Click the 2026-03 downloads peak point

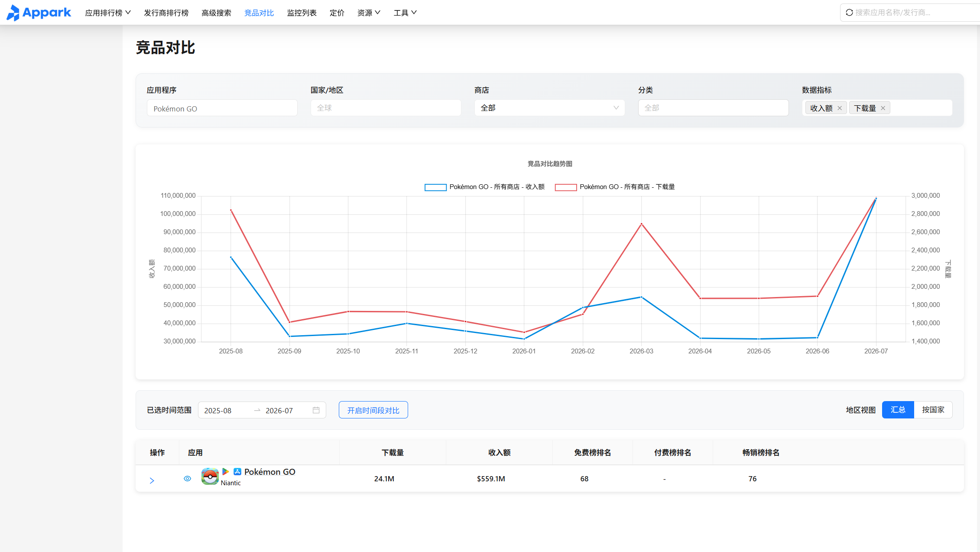click(642, 224)
